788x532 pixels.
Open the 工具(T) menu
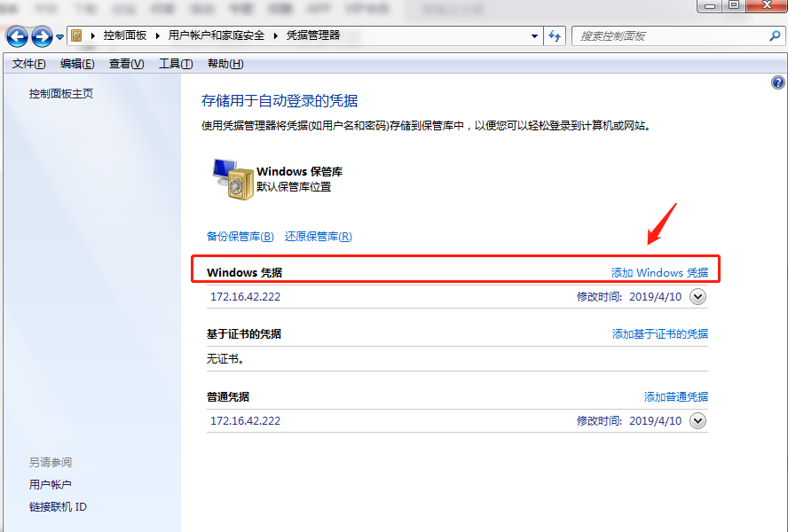(176, 64)
